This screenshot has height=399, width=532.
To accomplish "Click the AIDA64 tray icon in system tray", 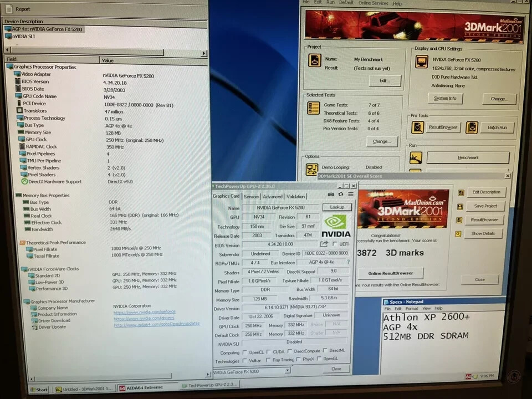I will 468,376.
